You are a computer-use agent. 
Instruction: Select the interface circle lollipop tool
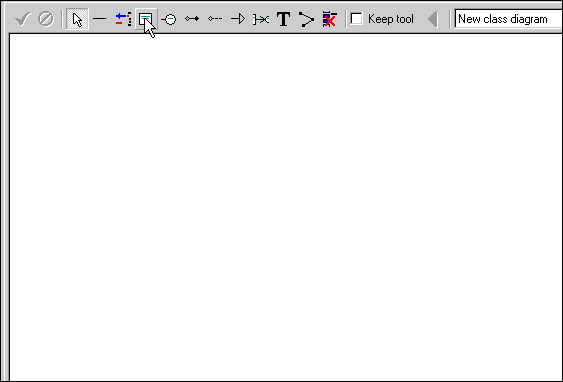click(169, 19)
